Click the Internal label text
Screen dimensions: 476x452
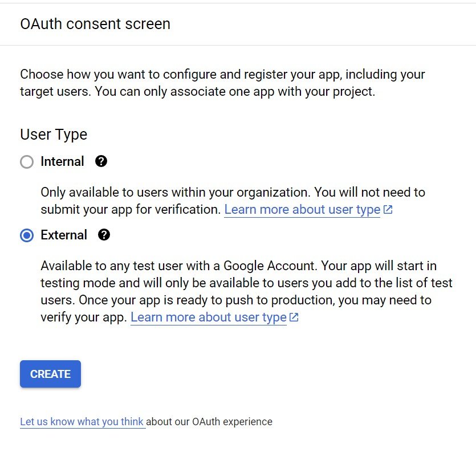[x=62, y=161]
